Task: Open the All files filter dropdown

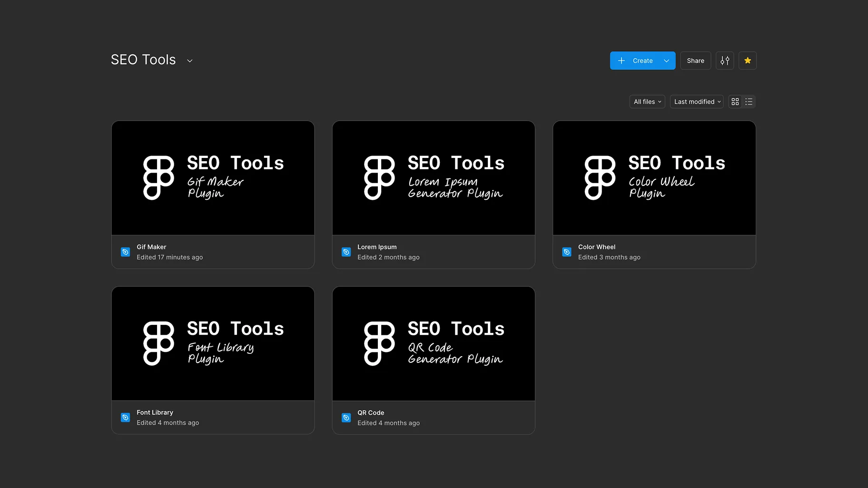Action: click(647, 101)
